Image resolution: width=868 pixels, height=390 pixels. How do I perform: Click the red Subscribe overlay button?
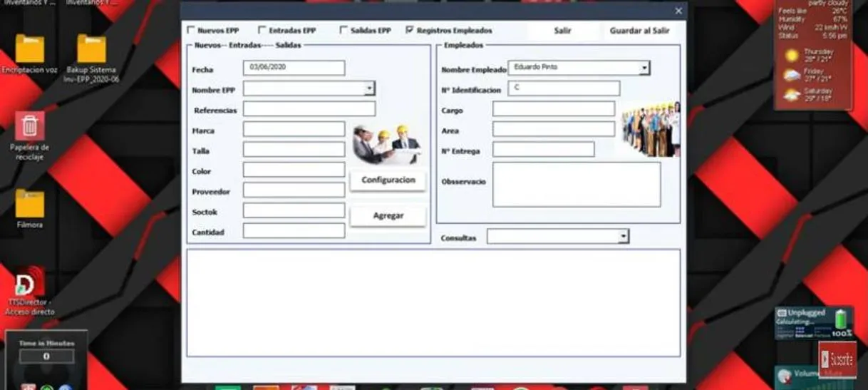pyautogui.click(x=837, y=359)
